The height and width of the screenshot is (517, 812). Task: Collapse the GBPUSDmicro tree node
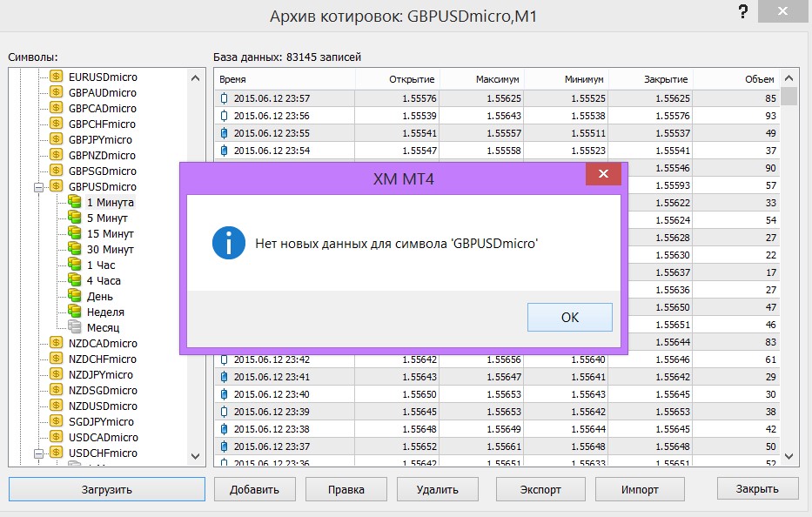38,187
